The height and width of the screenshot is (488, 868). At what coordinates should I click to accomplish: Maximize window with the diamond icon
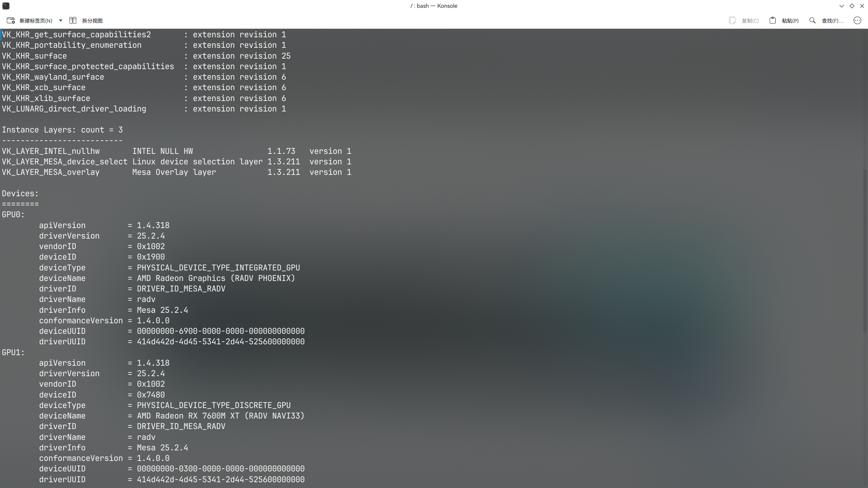[852, 6]
